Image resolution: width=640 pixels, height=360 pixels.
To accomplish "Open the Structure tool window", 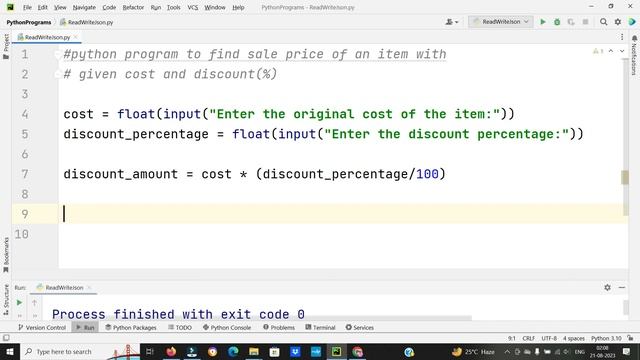I will pyautogui.click(x=6, y=299).
